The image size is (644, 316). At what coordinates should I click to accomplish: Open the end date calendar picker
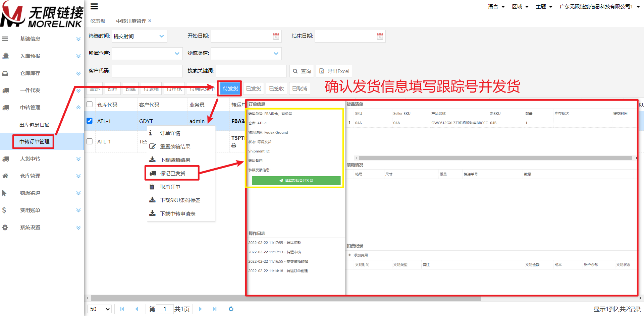click(x=380, y=36)
